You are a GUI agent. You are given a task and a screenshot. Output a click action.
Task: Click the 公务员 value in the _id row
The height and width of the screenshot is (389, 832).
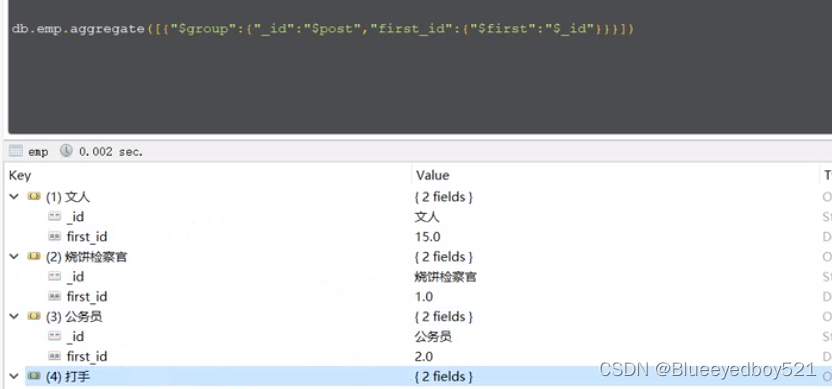434,337
